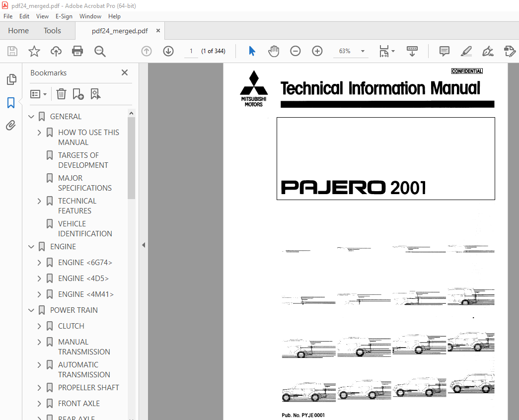Zoom in with the plus button

[317, 51]
